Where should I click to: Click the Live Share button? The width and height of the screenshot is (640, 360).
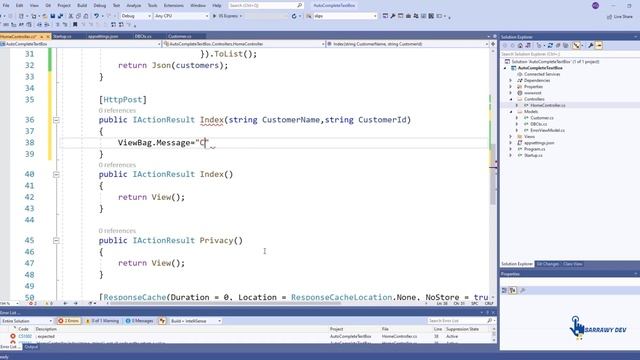[x=620, y=16]
